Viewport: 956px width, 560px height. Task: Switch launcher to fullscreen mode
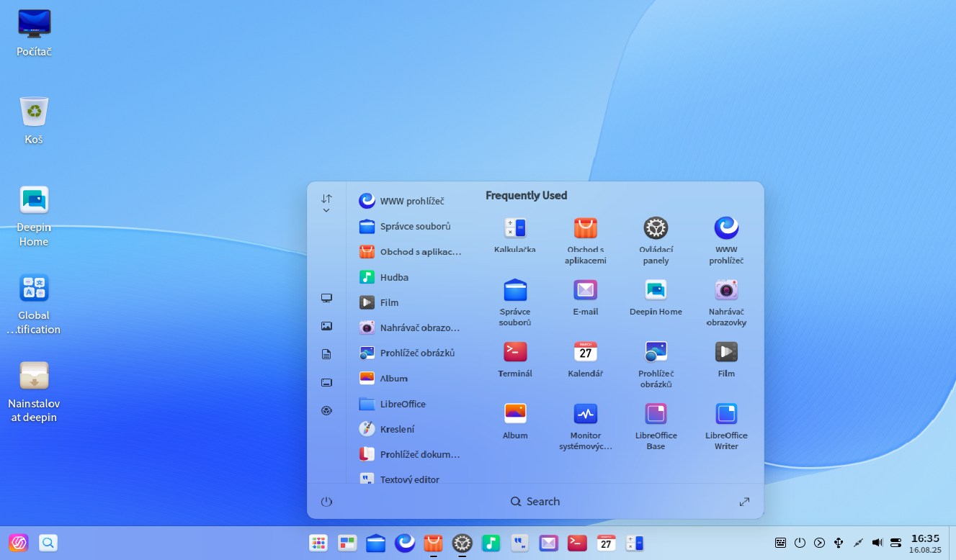pyautogui.click(x=744, y=502)
